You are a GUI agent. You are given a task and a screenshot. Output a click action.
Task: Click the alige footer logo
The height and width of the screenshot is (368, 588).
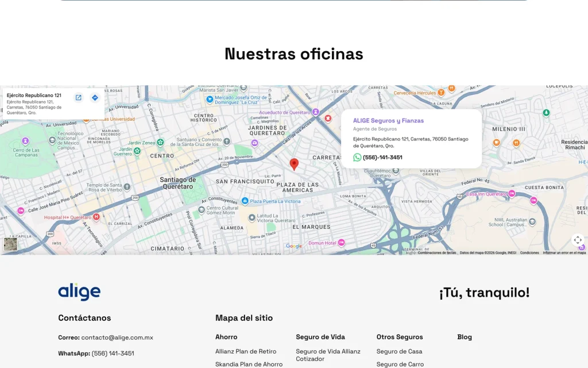coord(79,292)
